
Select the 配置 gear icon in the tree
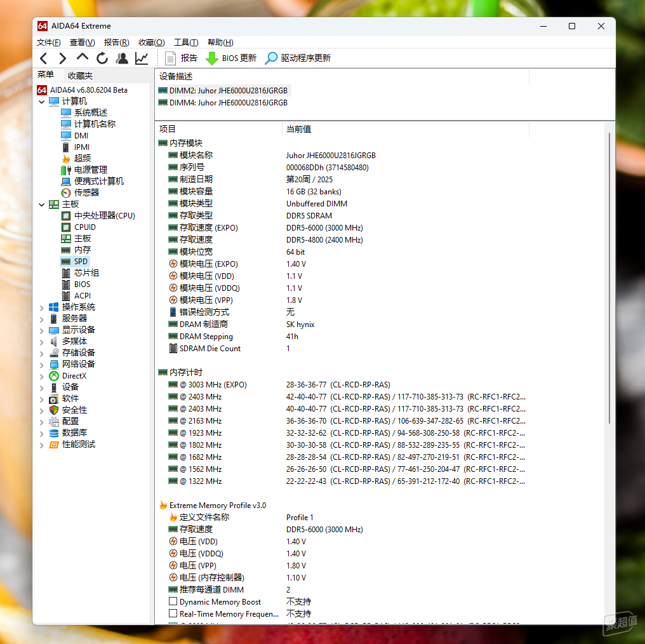click(x=53, y=421)
